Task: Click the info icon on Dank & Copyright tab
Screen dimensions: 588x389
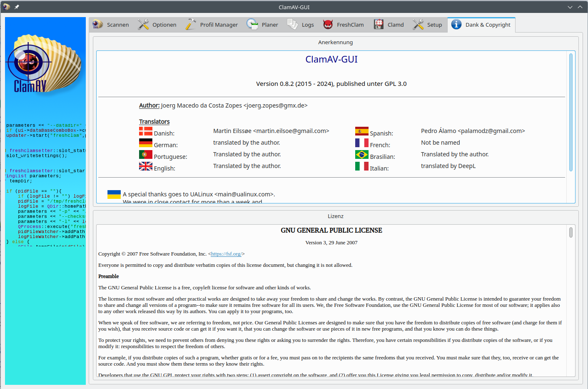Action: click(456, 24)
